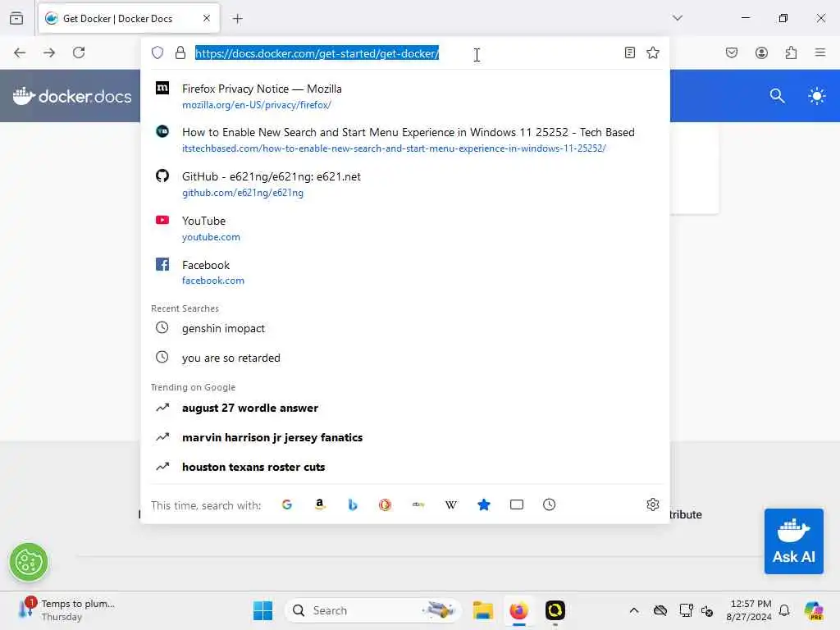Close the Get Docker tab
Viewport: 840px width, 630px height.
(x=207, y=18)
